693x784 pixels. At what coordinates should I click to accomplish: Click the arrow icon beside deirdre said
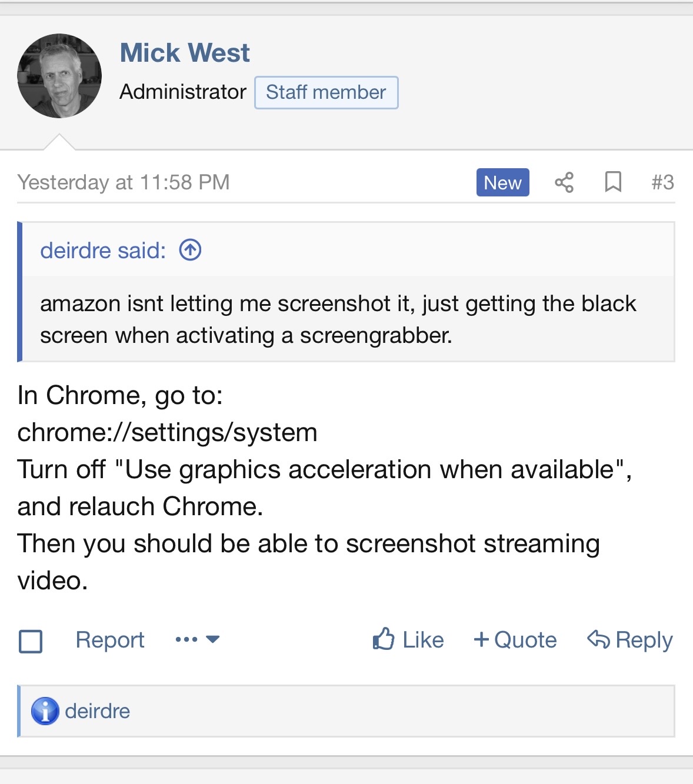pos(190,250)
